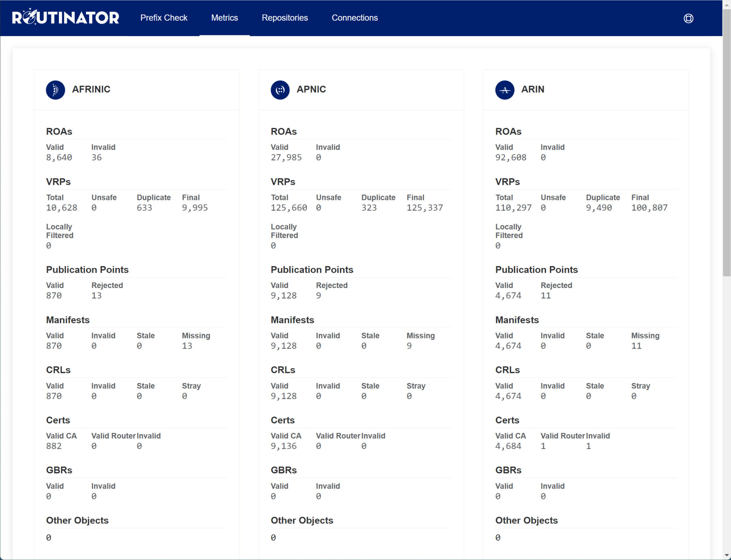
Task: Click AFRINIC Publication Points heading
Action: tap(87, 269)
